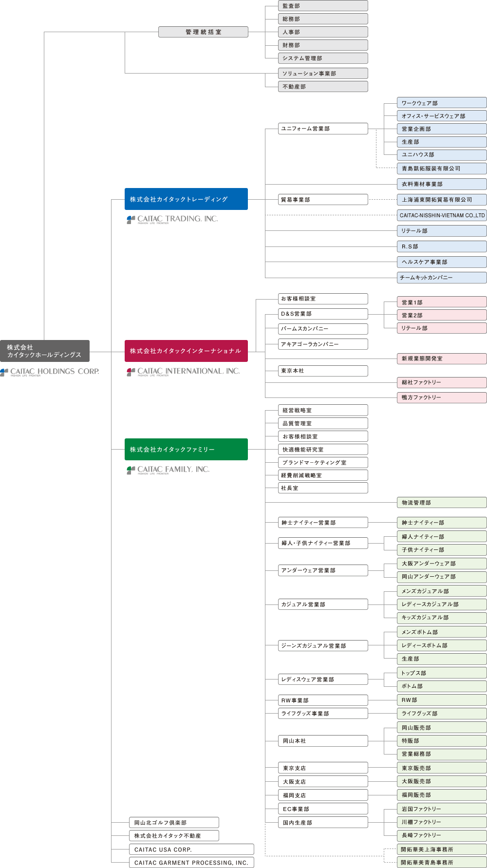Click the パームスカンパニー box
This screenshot has height=868, width=487.
point(323,329)
